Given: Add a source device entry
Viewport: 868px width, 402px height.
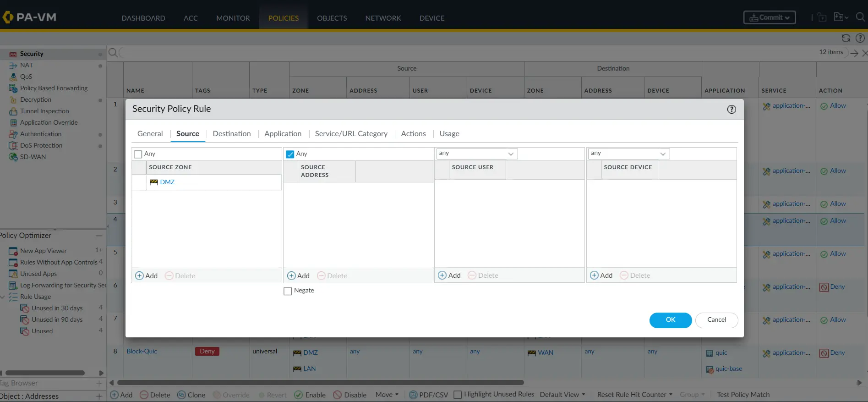Looking at the screenshot, I should pyautogui.click(x=601, y=275).
